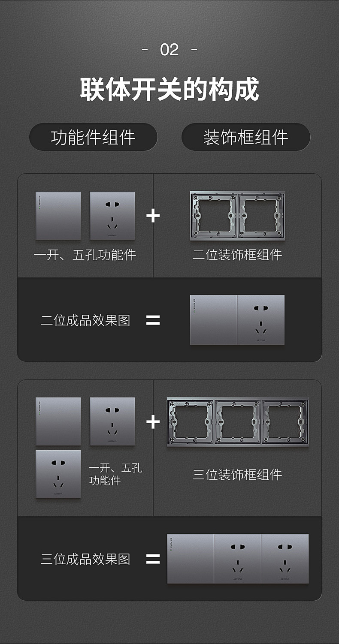The height and width of the screenshot is (644, 339).
Task: Select the single-switch panel in top section
Action: (58, 216)
